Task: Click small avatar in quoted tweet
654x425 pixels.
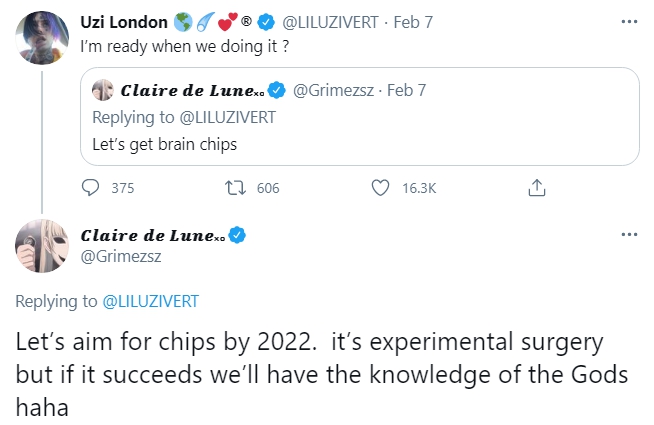Action: pyautogui.click(x=102, y=91)
